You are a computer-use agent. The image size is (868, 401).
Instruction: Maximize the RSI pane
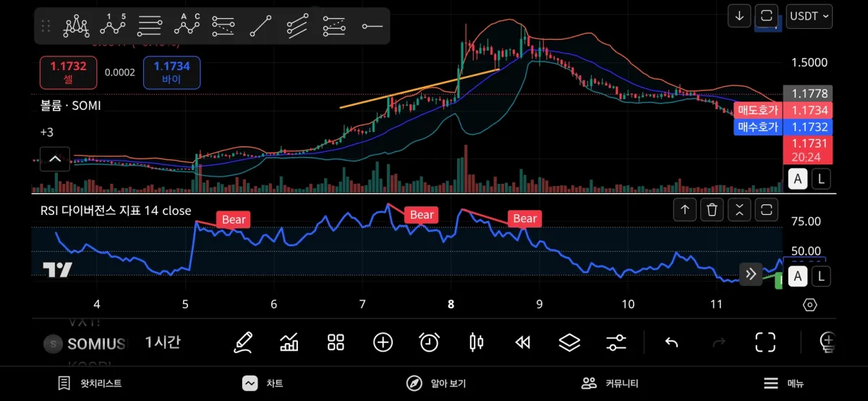pyautogui.click(x=767, y=210)
